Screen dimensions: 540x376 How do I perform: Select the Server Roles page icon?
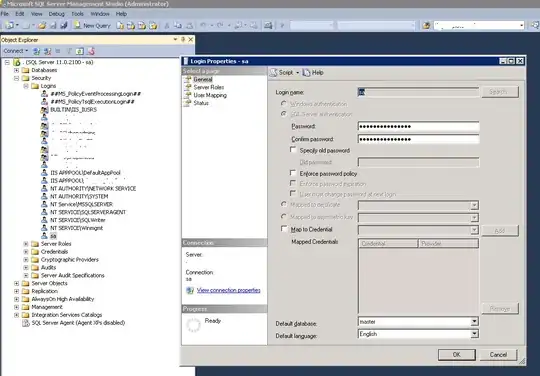(188, 87)
